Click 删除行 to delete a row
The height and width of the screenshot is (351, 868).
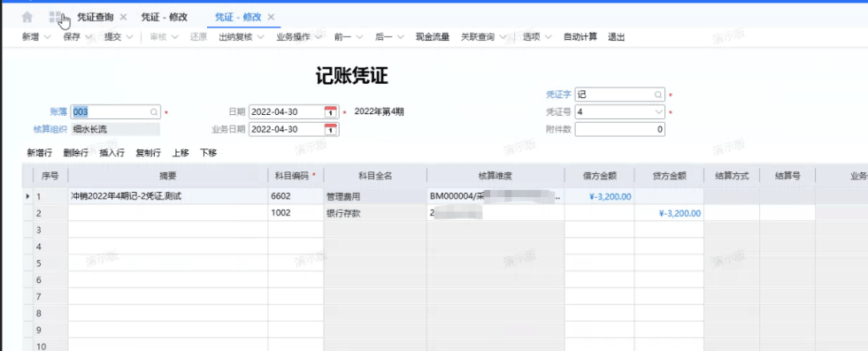(76, 153)
